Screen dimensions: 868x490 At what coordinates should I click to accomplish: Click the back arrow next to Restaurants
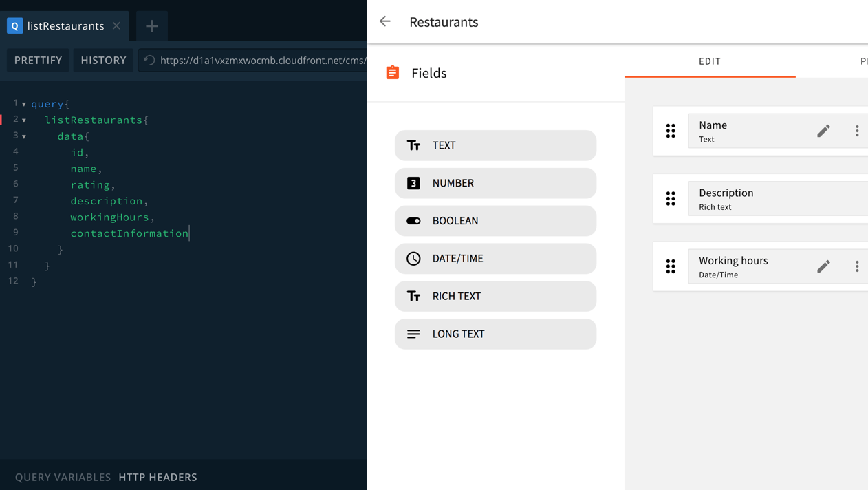point(384,21)
